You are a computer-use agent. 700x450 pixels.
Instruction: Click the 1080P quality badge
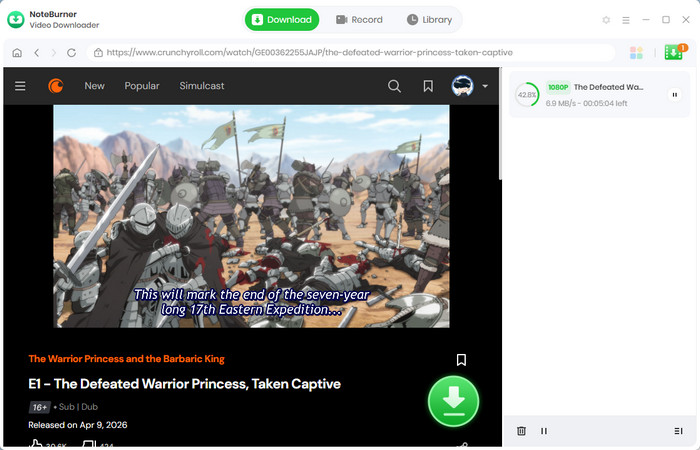[558, 87]
